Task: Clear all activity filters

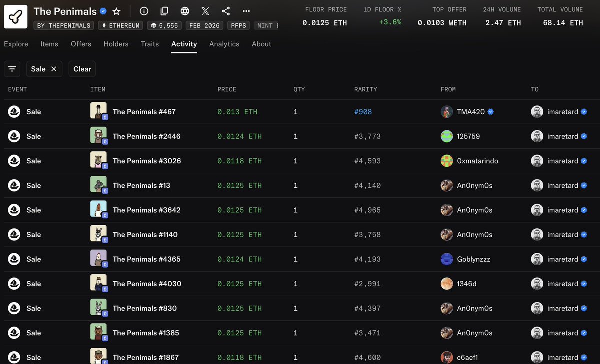Action: (82, 69)
